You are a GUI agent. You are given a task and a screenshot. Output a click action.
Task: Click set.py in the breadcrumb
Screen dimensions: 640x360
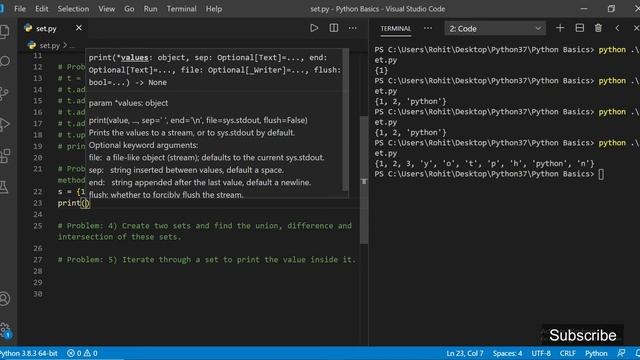[49, 45]
